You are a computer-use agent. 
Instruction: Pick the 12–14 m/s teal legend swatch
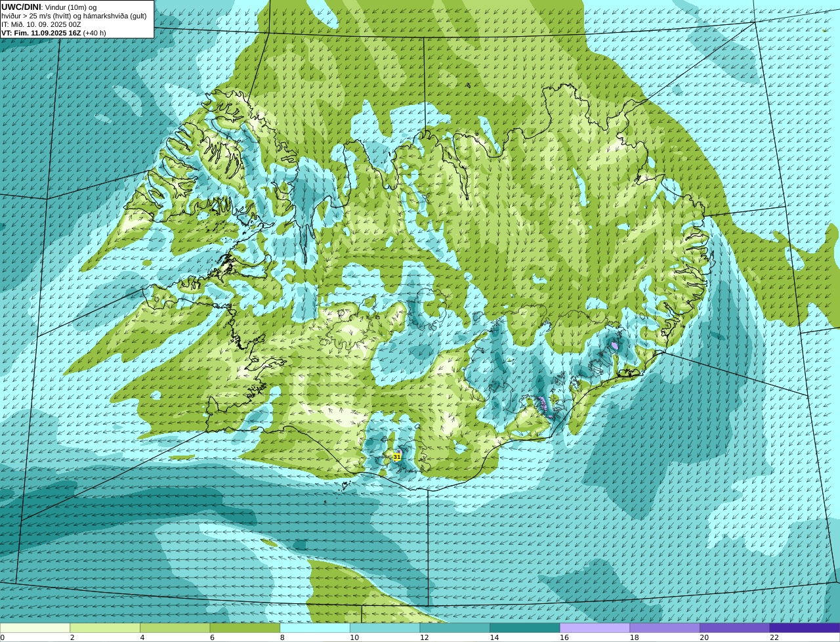point(455,628)
